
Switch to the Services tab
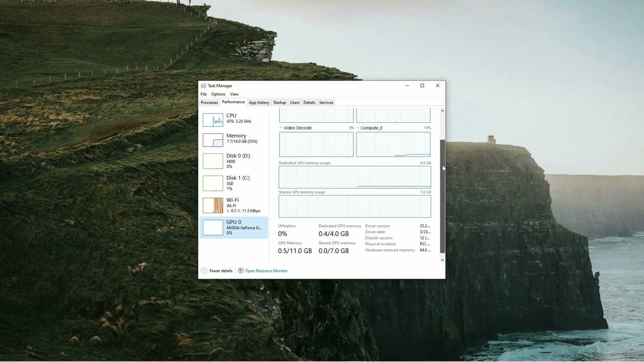[326, 103]
